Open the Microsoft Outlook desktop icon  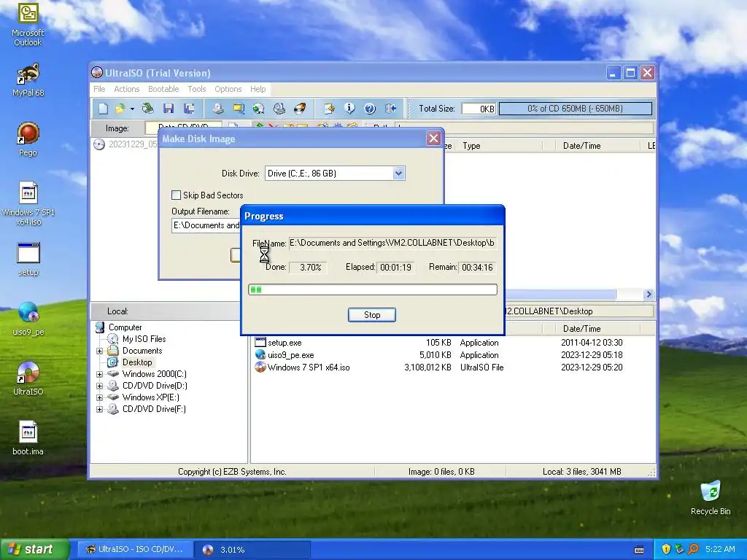point(28,25)
